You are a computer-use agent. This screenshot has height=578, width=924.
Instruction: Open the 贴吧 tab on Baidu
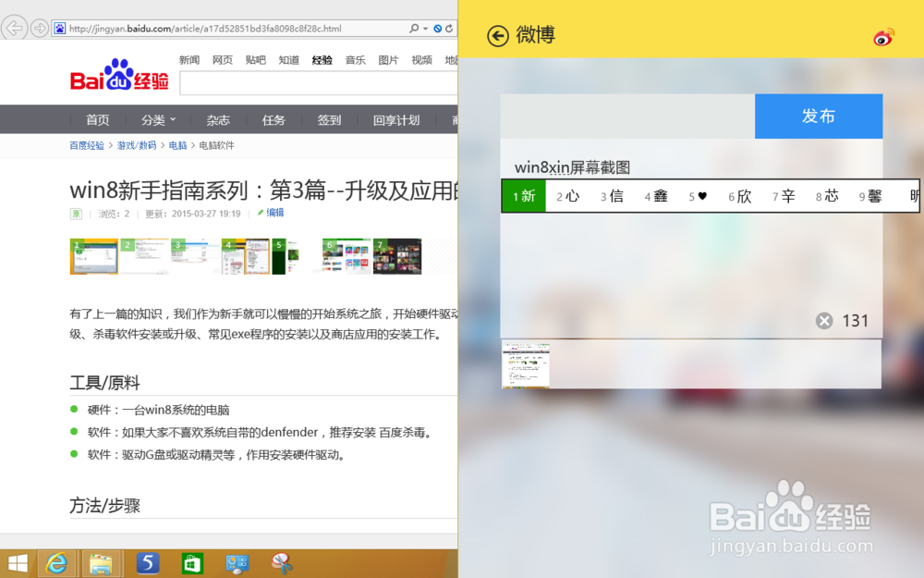(x=256, y=60)
